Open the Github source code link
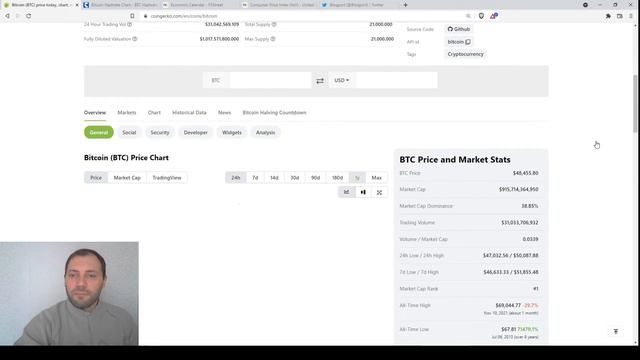 (x=459, y=29)
